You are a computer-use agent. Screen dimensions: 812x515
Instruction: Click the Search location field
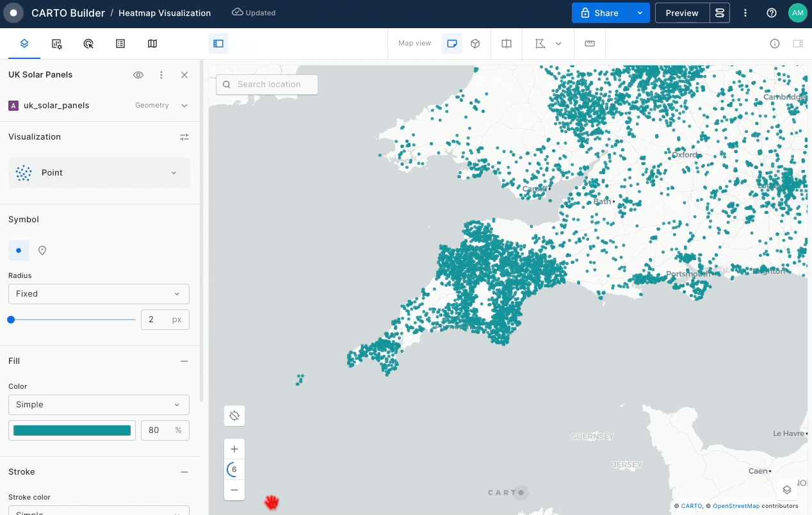[x=267, y=85]
